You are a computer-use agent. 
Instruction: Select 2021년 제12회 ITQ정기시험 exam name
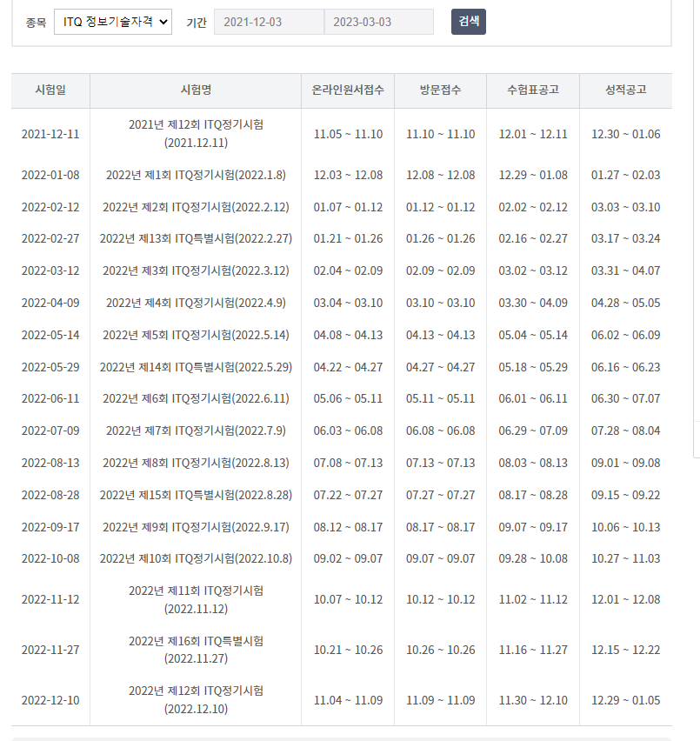196,134
